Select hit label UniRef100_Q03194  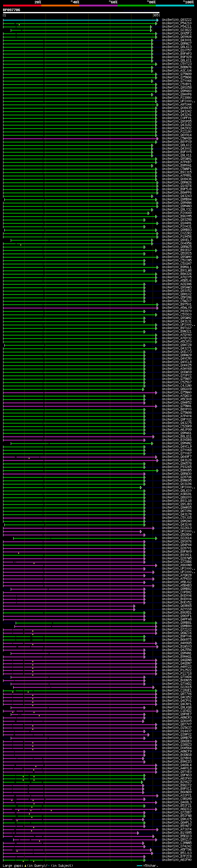coord(177,484)
